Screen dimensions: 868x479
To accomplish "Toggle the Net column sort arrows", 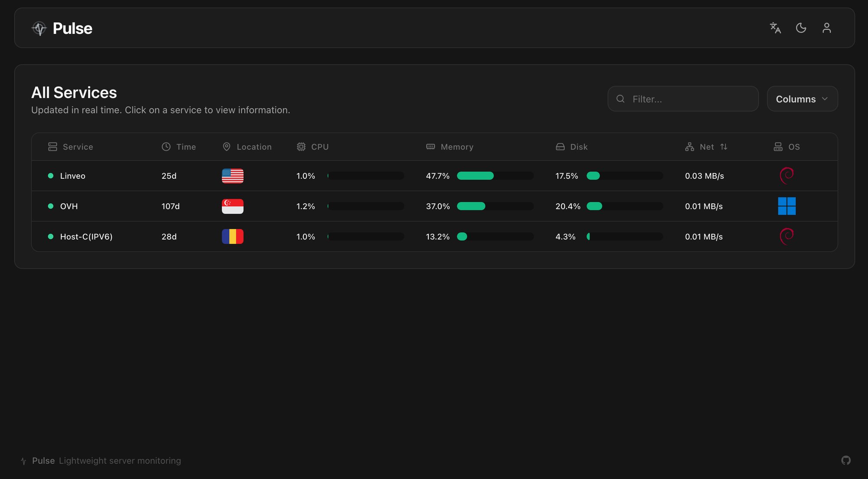I will pyautogui.click(x=723, y=147).
